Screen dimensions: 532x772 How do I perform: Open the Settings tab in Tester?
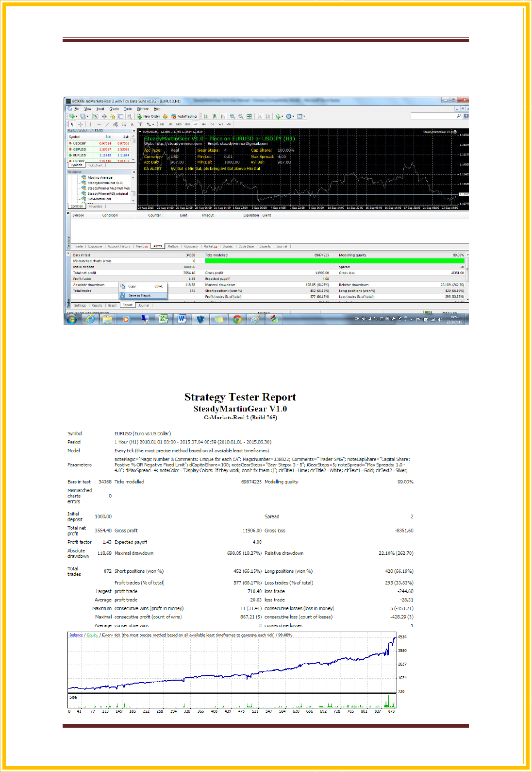tap(80, 305)
